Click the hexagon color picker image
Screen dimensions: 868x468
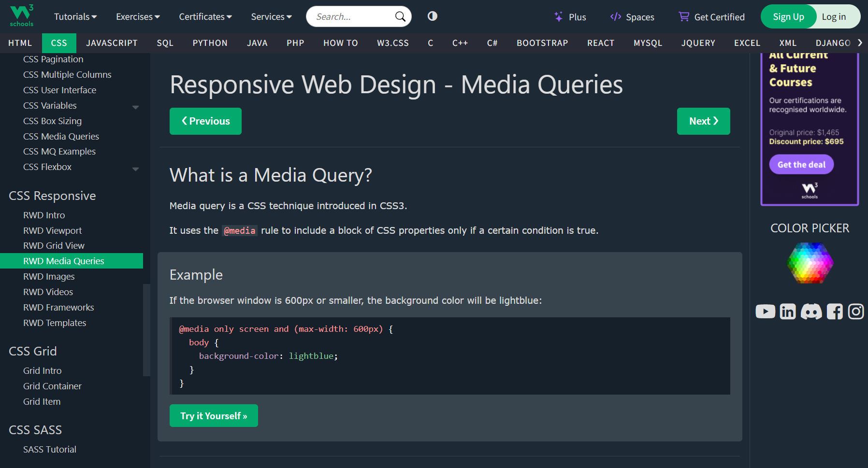[810, 263]
